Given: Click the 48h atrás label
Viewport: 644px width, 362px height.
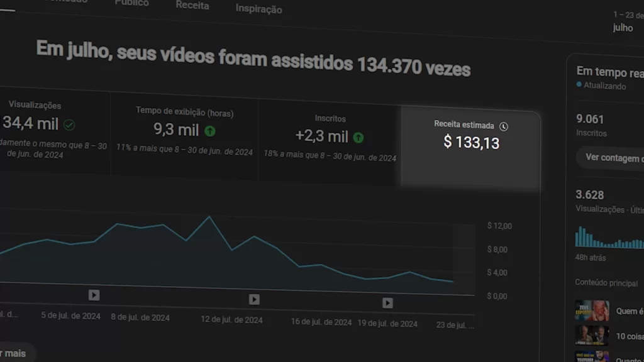Looking at the screenshot, I should click(x=591, y=258).
